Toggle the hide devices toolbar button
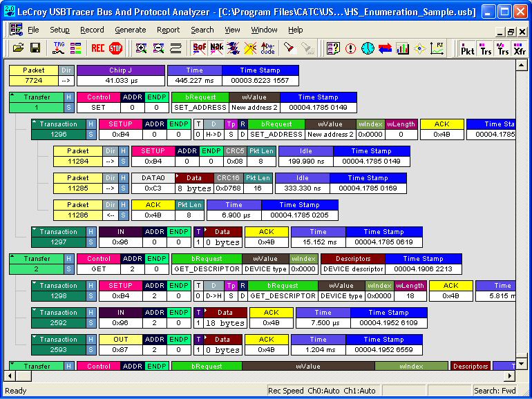 tap(234, 48)
